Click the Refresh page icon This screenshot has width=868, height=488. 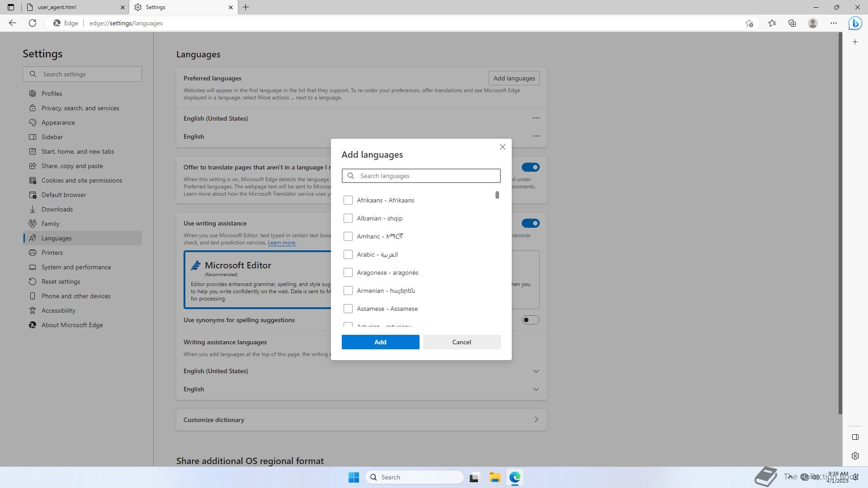33,23
